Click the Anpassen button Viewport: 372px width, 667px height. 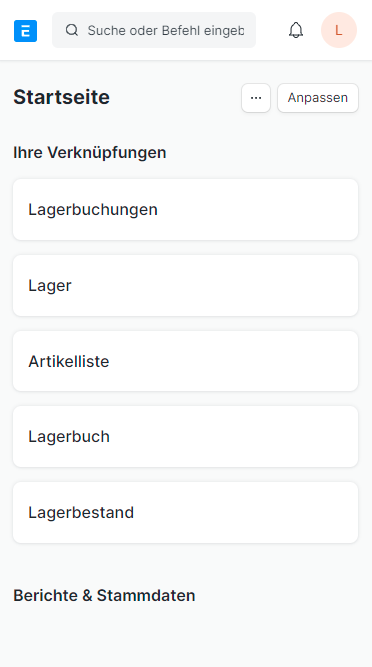(318, 98)
